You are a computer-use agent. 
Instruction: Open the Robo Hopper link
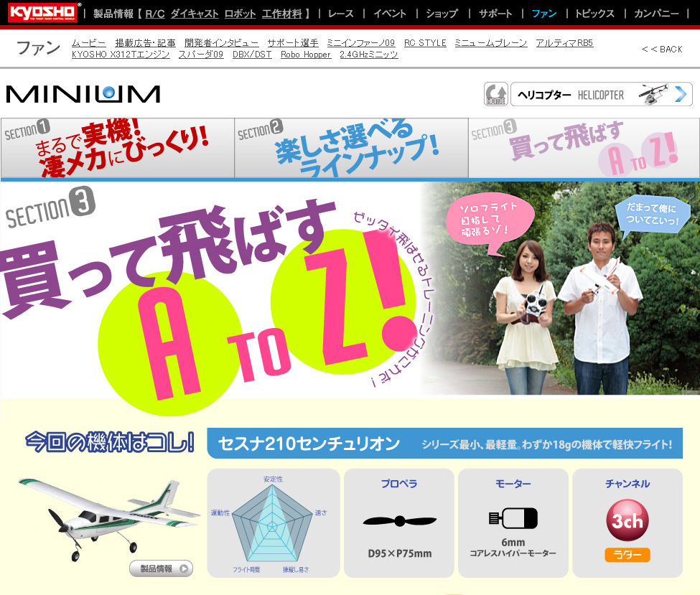coord(306,55)
